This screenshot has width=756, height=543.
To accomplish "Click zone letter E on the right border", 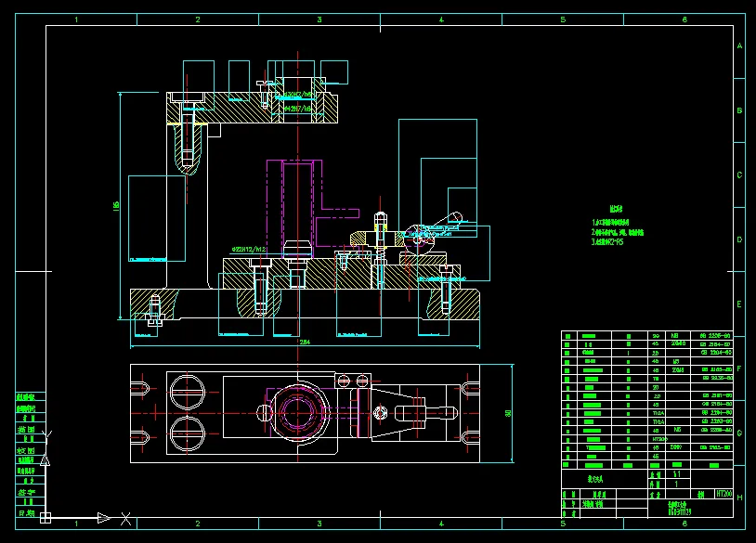I will (x=739, y=304).
